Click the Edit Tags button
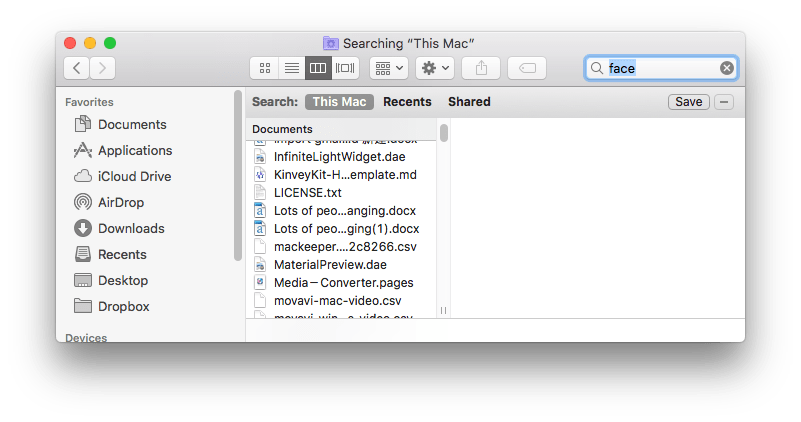 [x=527, y=68]
